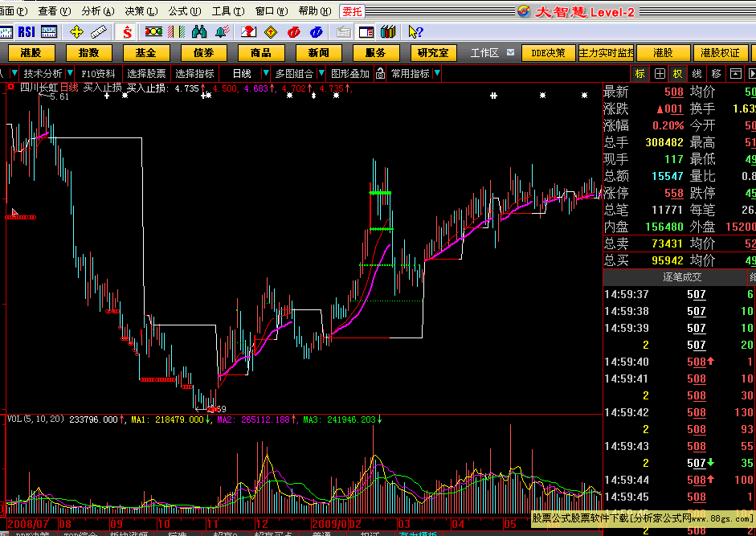Screen dimensions: 756x536
Task: Toggle the 移 move button
Action: (x=716, y=74)
